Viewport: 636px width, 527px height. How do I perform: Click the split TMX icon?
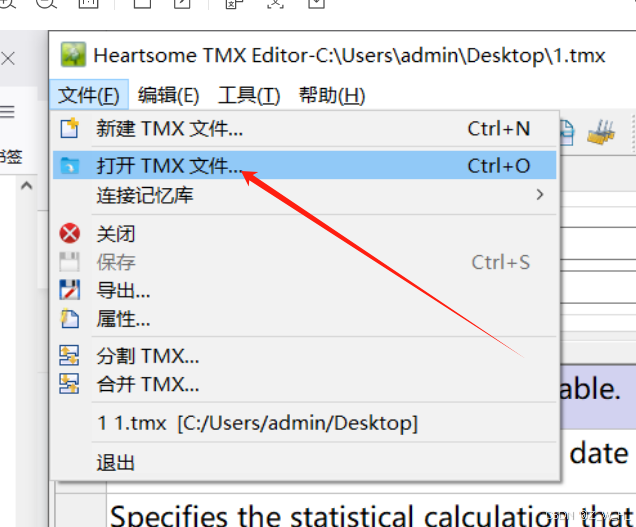pyautogui.click(x=69, y=355)
